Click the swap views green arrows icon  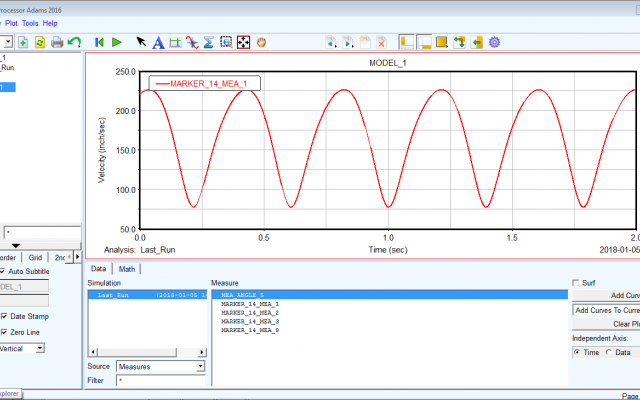click(x=459, y=42)
